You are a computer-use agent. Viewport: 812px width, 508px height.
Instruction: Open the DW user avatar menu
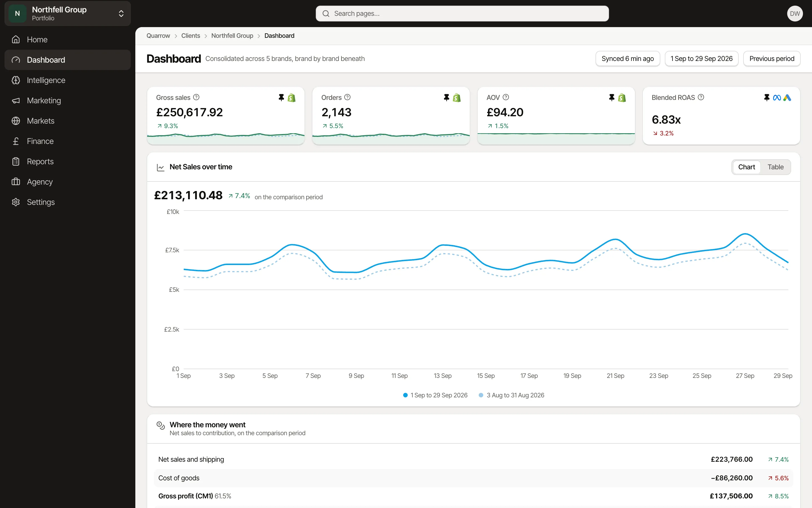coord(795,14)
